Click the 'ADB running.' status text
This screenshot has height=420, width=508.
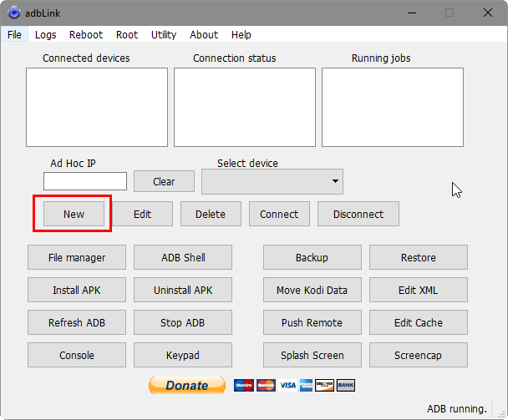pos(457,409)
